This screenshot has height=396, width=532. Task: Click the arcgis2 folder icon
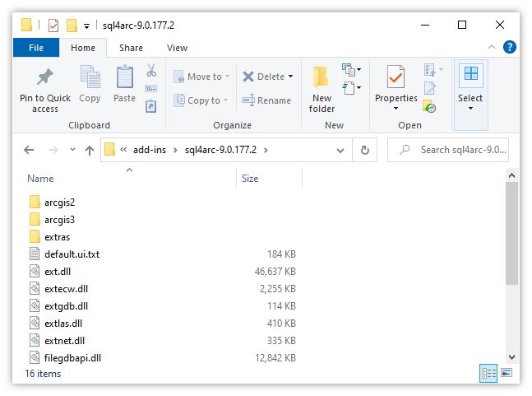coord(35,202)
